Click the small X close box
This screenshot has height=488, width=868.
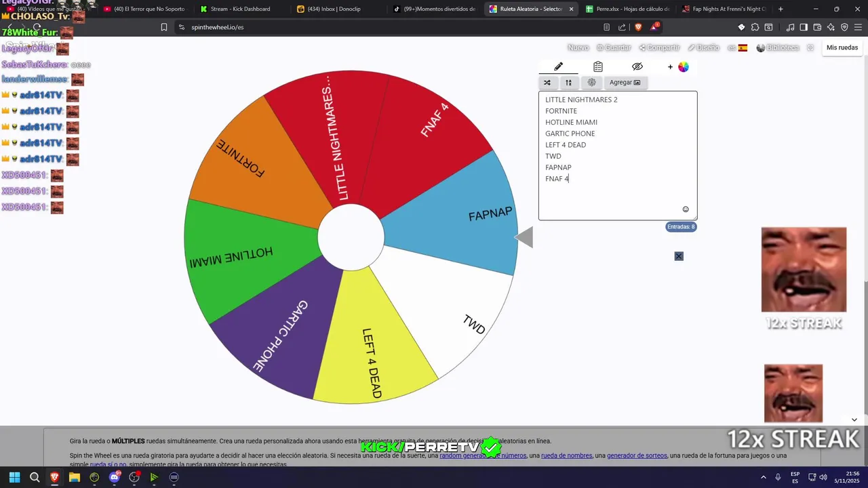click(679, 256)
